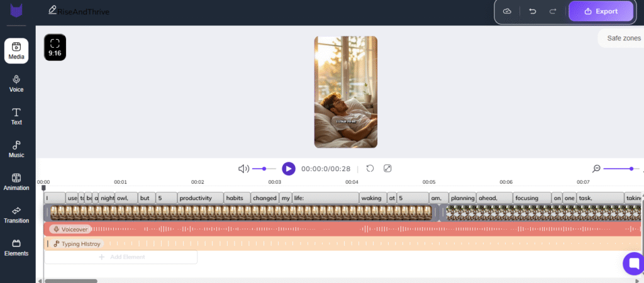Click the horizontal timeline scrollbar thumb

pos(71,281)
